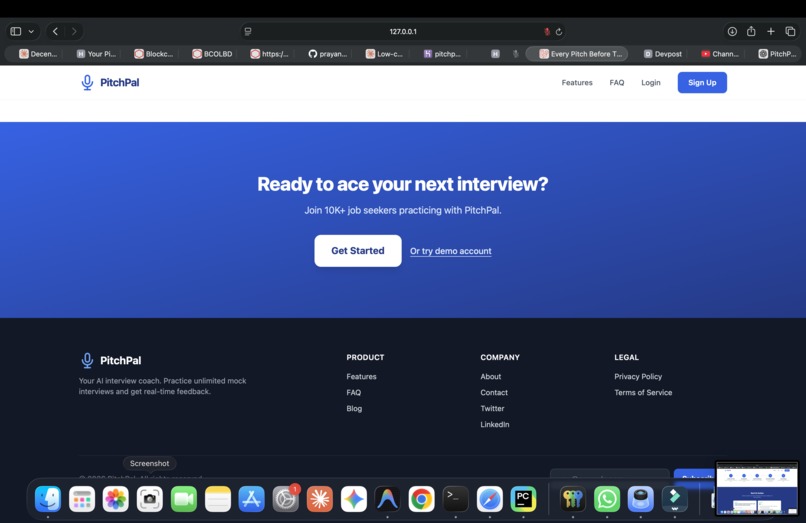The width and height of the screenshot is (806, 523).
Task: Click the red microphone indicator in address bar
Action: click(x=547, y=31)
